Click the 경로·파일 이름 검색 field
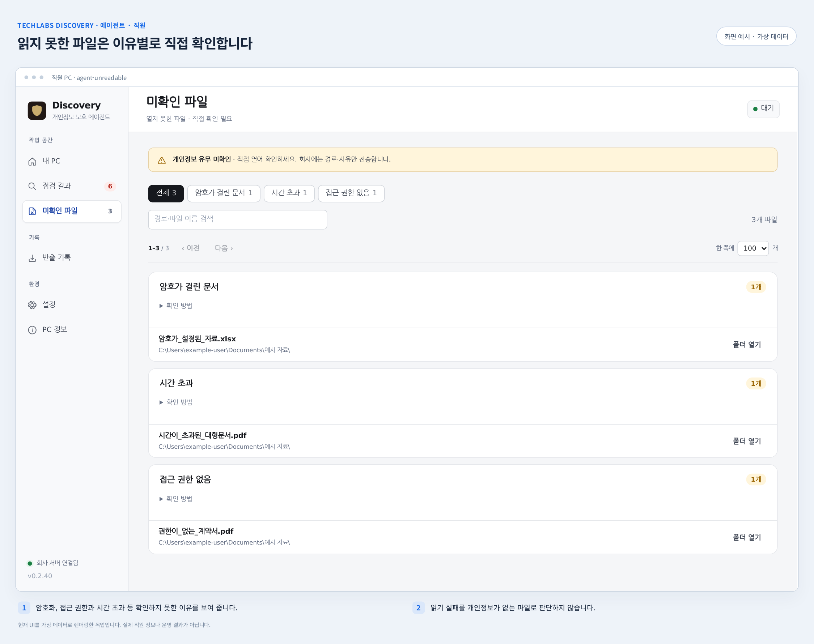 point(238,219)
